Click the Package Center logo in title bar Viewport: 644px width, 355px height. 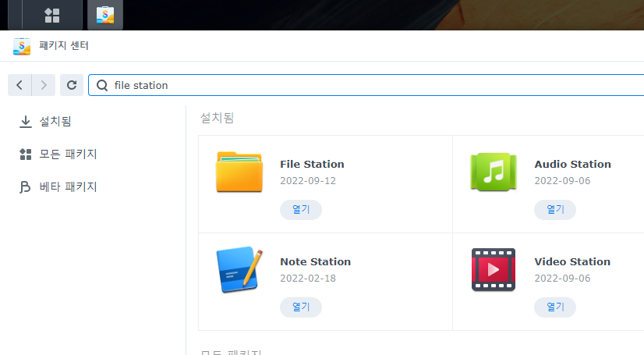[x=22, y=46]
